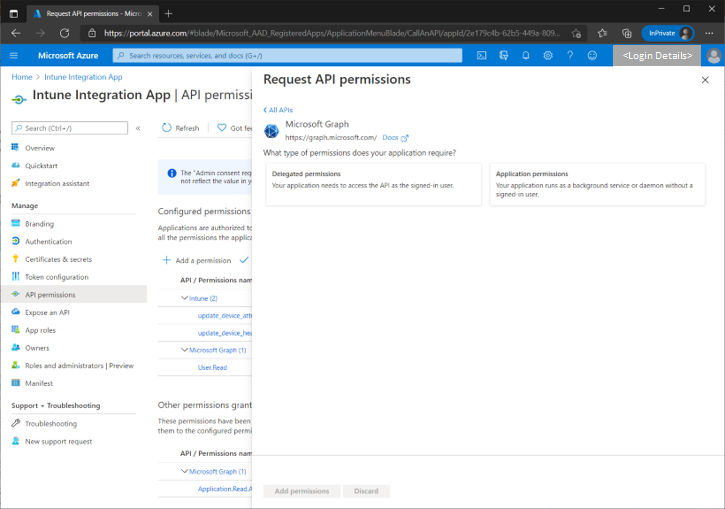Click Intune Integration App breadcrumb
This screenshot has height=509, width=725.
pyautogui.click(x=83, y=77)
